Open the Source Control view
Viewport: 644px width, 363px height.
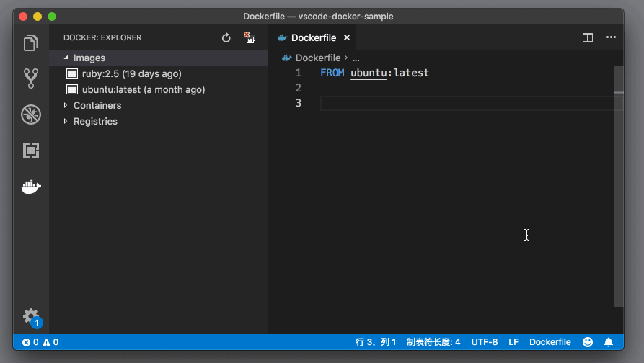[x=30, y=79]
